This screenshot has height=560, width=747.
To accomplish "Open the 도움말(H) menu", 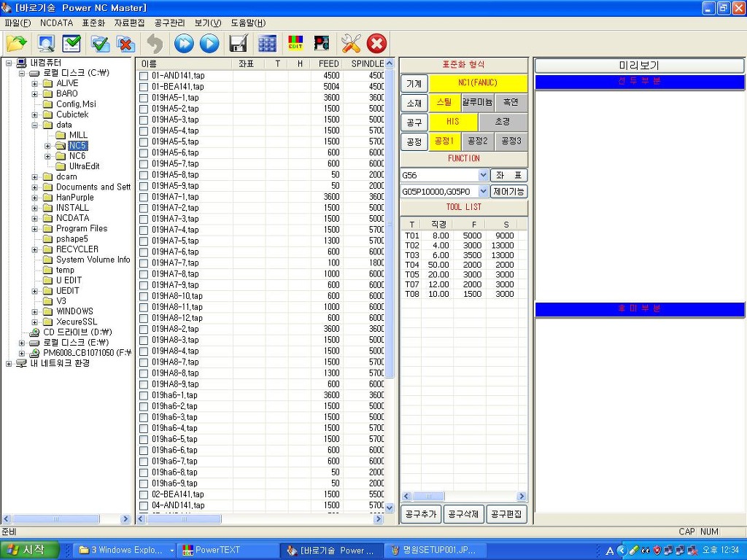I will click(248, 23).
